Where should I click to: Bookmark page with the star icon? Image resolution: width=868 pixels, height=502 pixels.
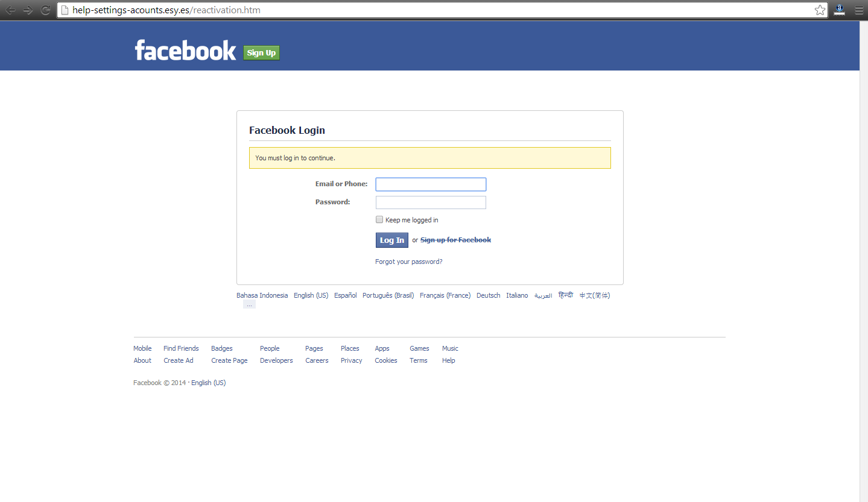tap(820, 10)
